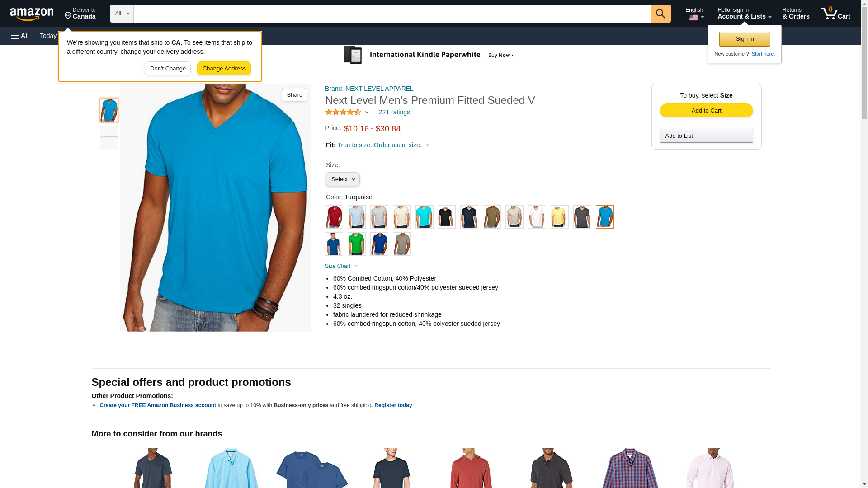Choose the green shirt color swatch

pos(357,244)
